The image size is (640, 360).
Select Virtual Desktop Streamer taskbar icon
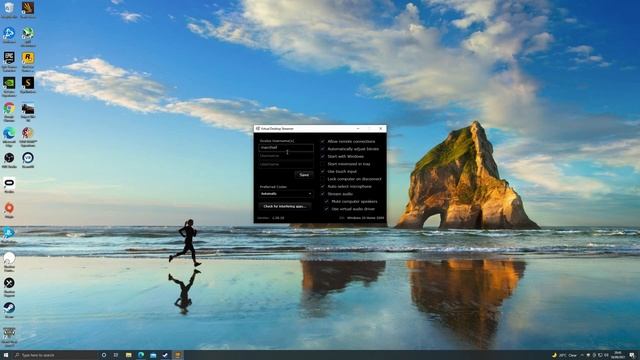point(178,355)
